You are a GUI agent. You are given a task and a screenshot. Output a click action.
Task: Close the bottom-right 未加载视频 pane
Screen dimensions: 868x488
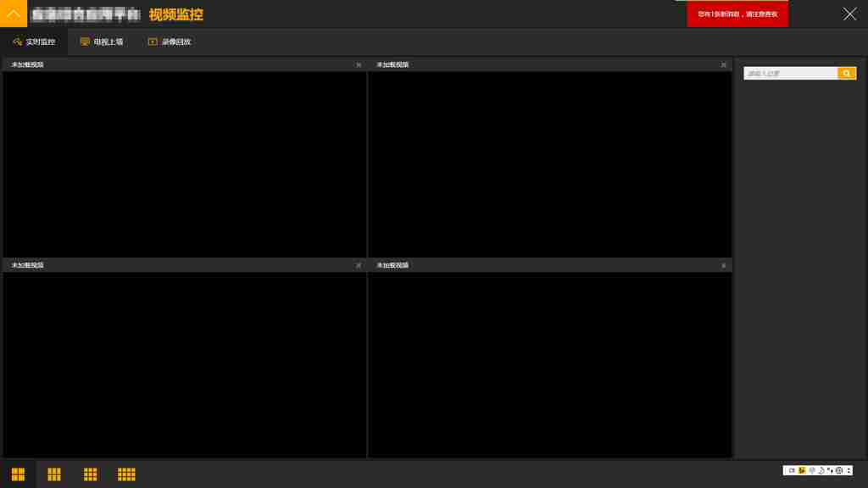[x=723, y=266]
